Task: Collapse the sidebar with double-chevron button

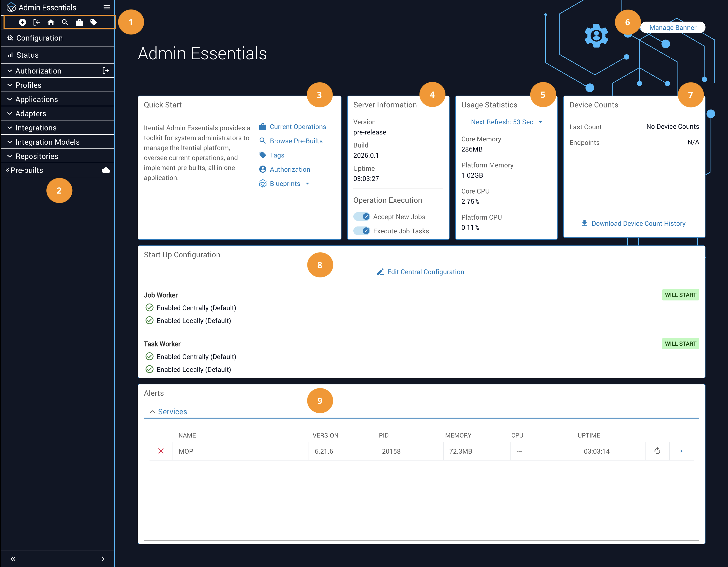Action: [13, 559]
